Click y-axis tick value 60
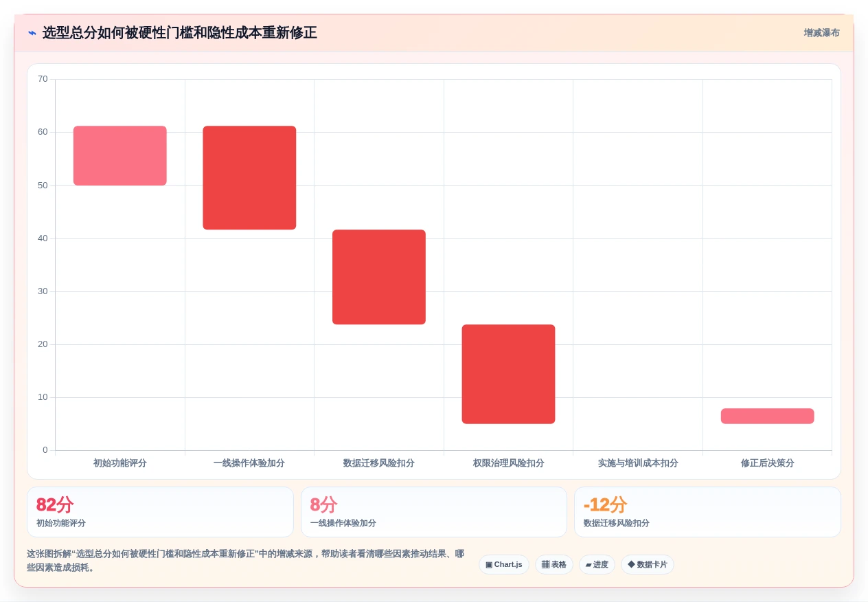Image resolution: width=868 pixels, height=602 pixels. pos(43,132)
